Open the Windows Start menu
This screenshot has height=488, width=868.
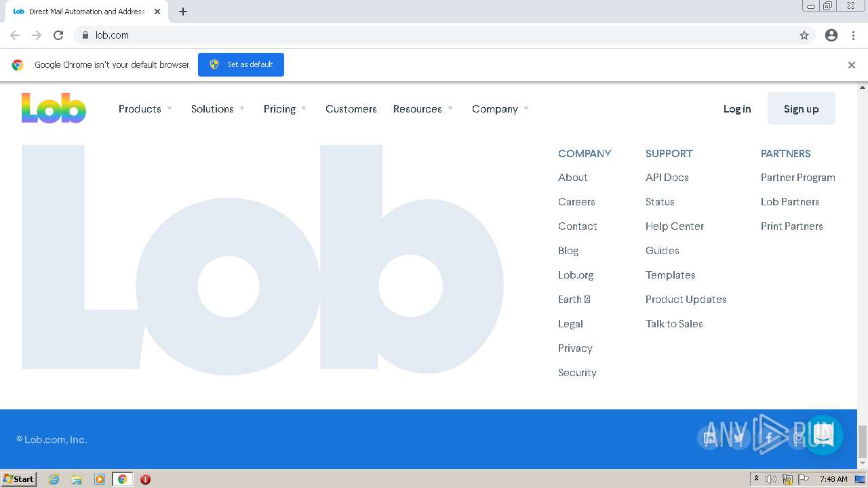18,479
